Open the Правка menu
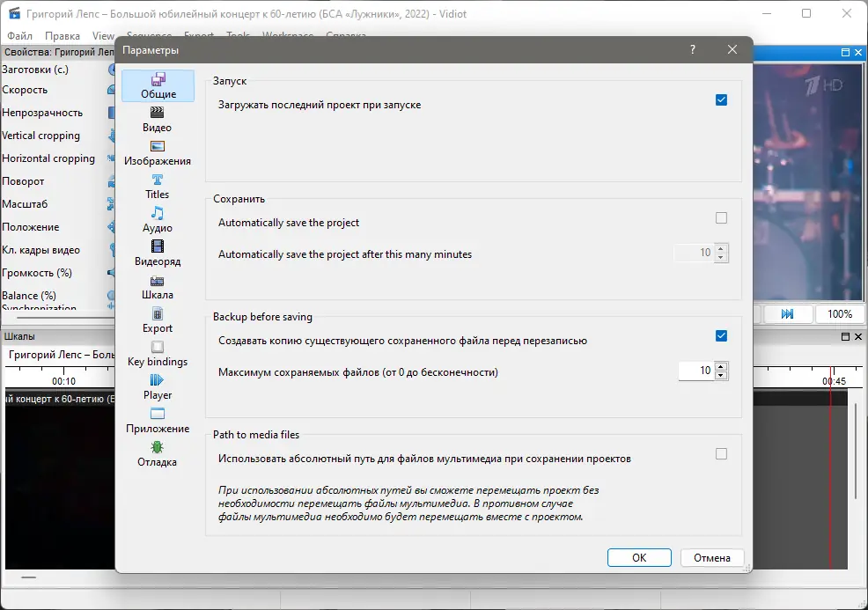 (x=62, y=35)
